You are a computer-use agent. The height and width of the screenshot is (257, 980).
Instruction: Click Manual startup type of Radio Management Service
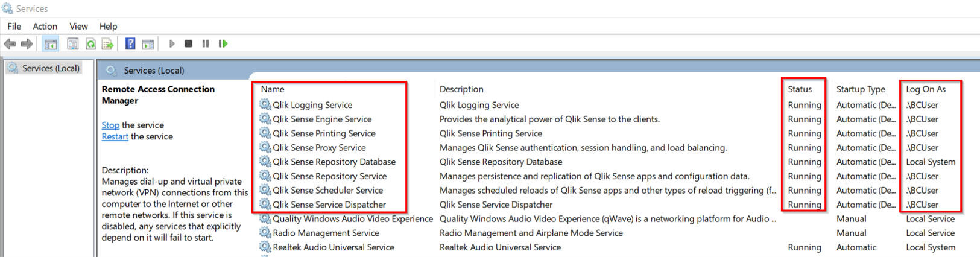pos(851,233)
